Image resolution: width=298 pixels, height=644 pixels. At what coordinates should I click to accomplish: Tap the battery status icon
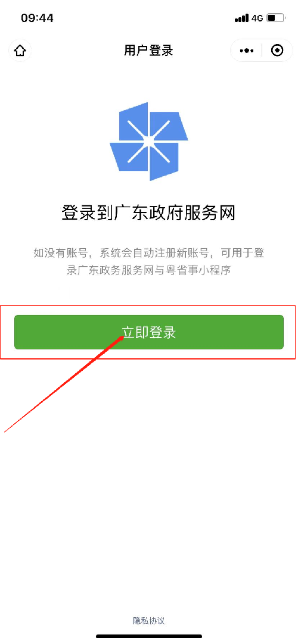click(275, 18)
